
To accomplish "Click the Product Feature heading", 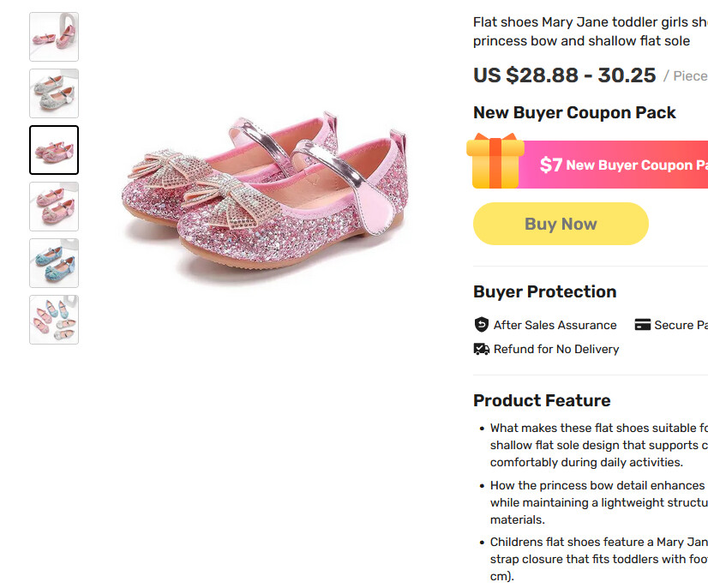I will [542, 400].
